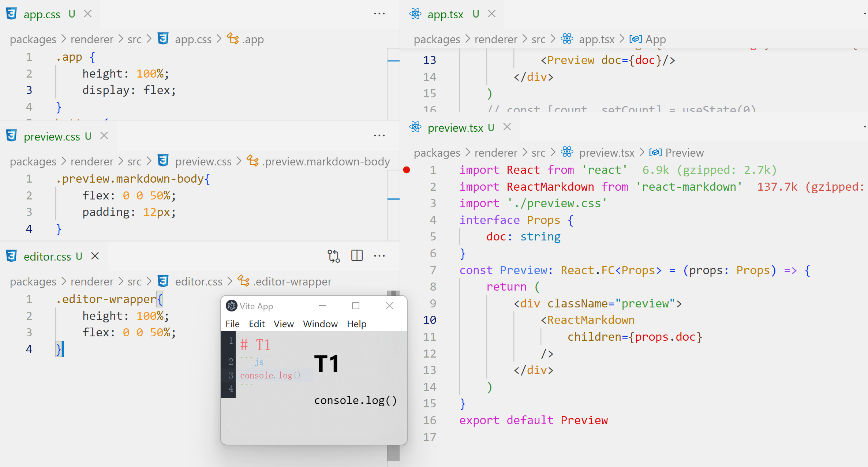
Task: Minimize the Vite App window
Action: (322, 306)
